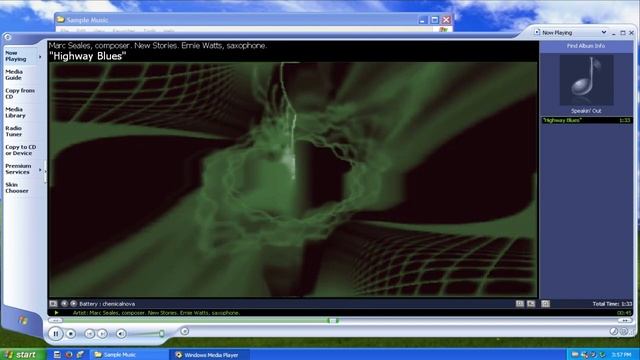
Task: Open the Media Guide section
Action: [14, 75]
